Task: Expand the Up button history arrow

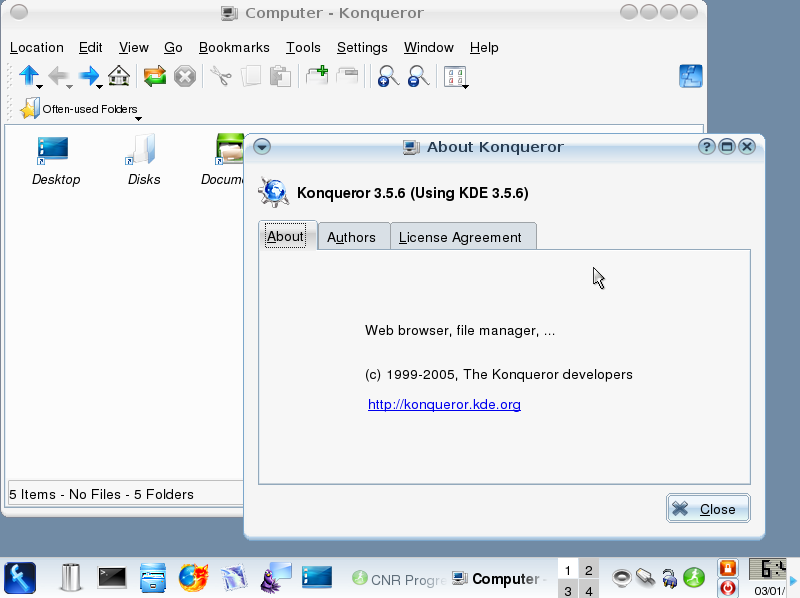Action: pos(40,87)
